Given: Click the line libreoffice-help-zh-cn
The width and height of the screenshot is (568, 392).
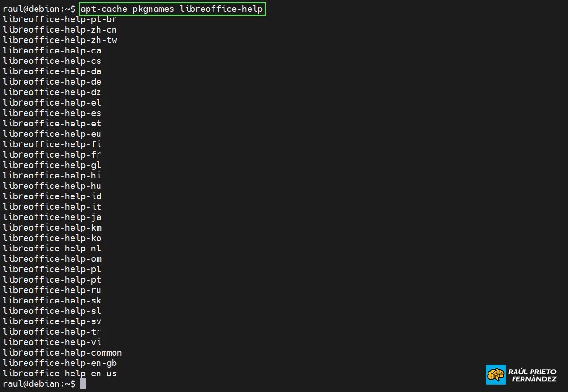Looking at the screenshot, I should coord(60,30).
